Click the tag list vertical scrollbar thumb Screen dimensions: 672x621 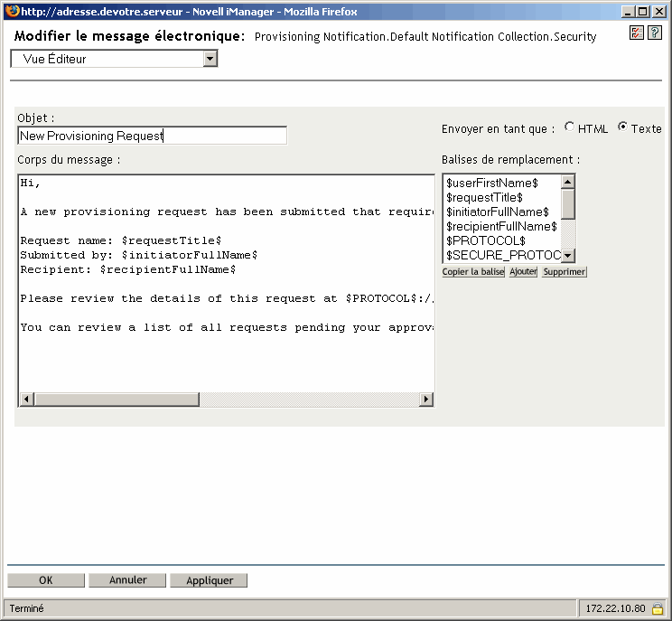click(x=568, y=204)
